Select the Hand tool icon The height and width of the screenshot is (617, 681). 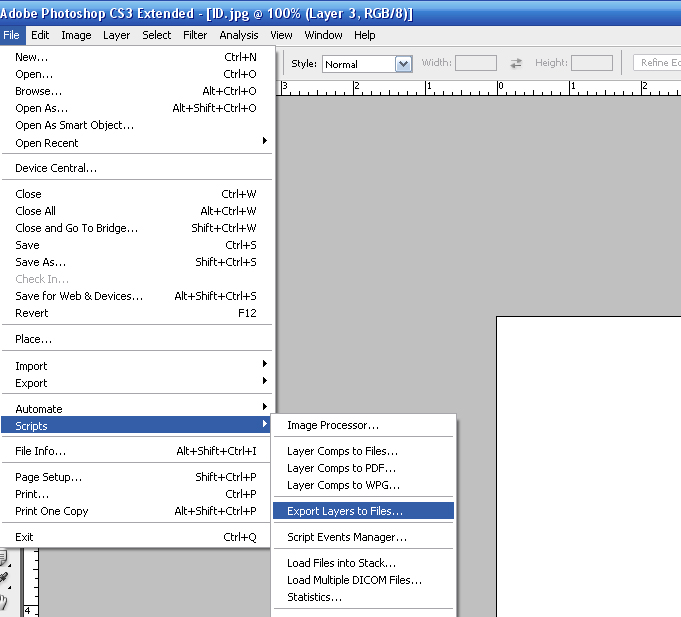(3, 602)
